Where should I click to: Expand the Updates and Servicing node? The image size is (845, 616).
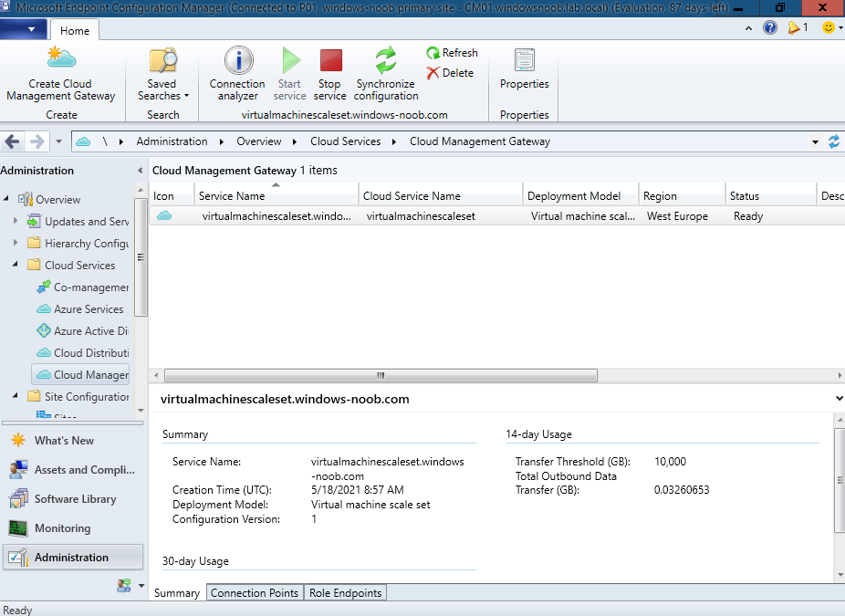(x=16, y=221)
